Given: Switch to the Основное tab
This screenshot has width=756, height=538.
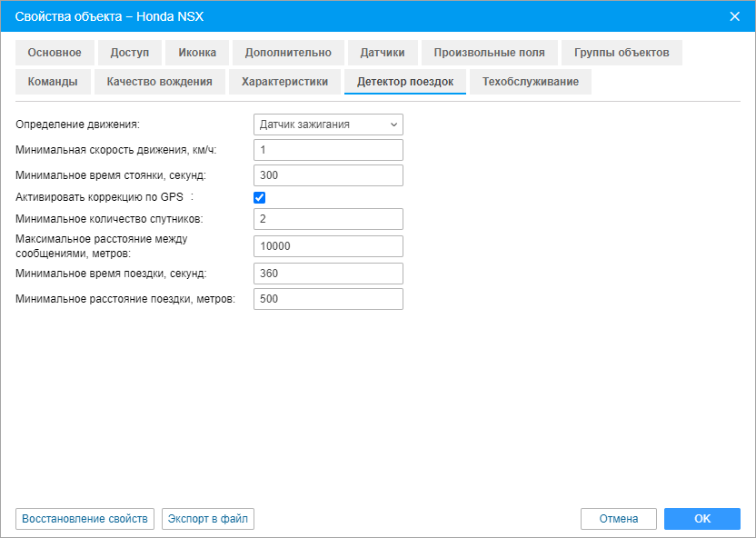Looking at the screenshot, I should (55, 53).
